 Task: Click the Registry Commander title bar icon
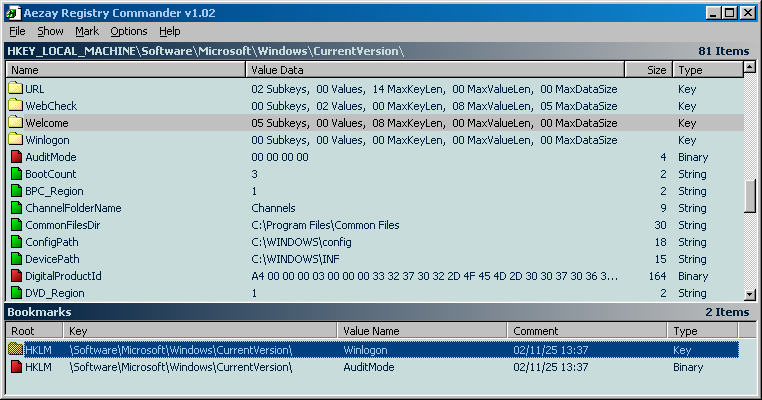click(x=13, y=13)
